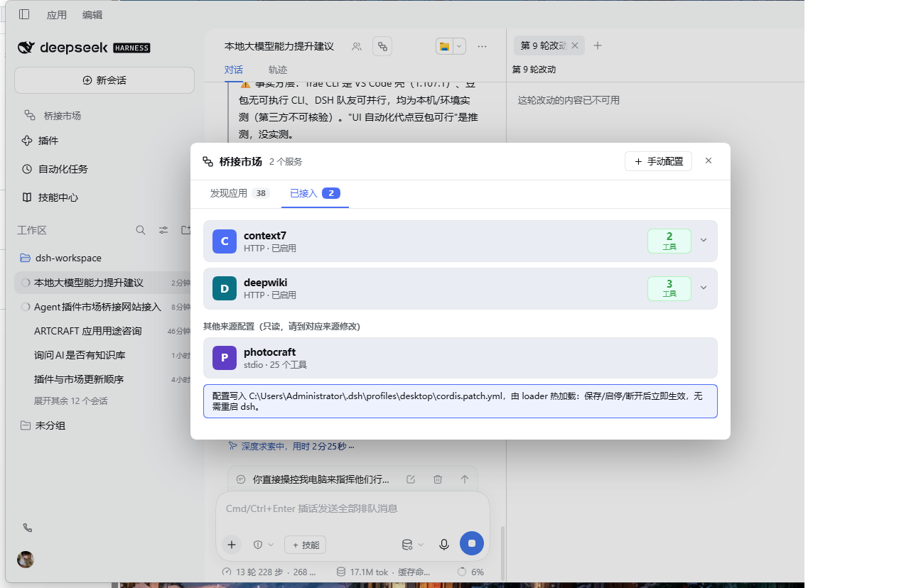Click the config path cordis.patch.yml notice
The height and width of the screenshot is (588, 921).
point(460,401)
